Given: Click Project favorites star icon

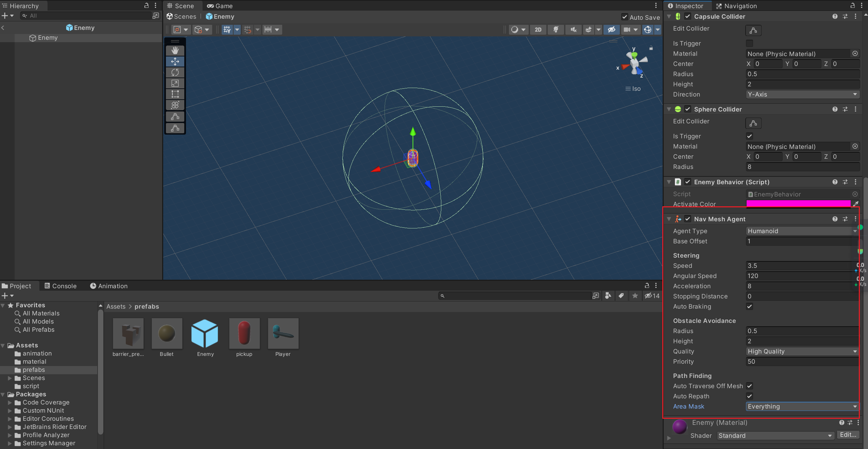Looking at the screenshot, I should point(635,296).
